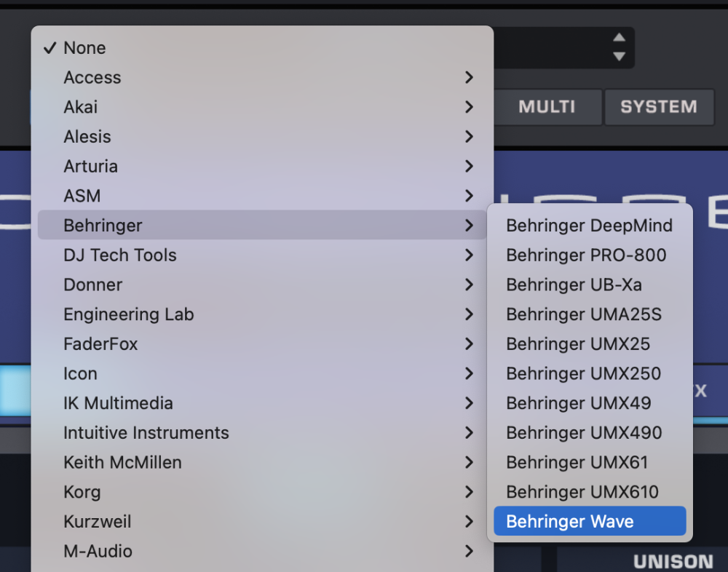The width and height of the screenshot is (728, 572).
Task: Select the checked None menu option
Action: (x=84, y=48)
